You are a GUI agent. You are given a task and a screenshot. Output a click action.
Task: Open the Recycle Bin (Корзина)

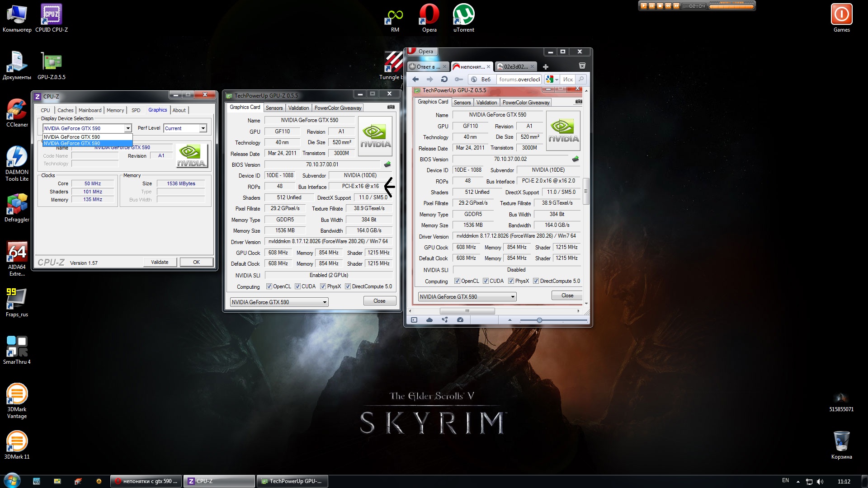click(x=841, y=444)
